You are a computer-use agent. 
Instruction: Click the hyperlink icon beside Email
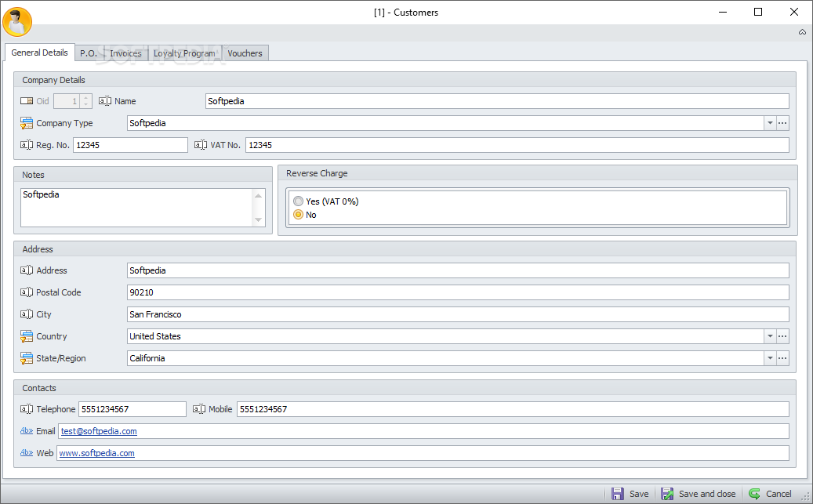point(27,431)
